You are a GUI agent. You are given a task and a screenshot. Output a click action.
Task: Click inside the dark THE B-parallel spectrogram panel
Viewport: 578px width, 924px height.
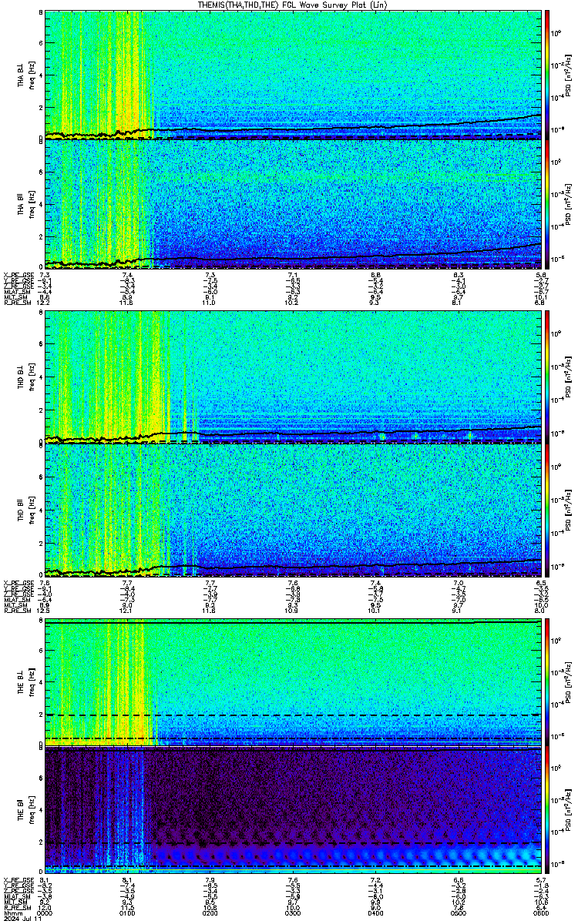(293, 812)
